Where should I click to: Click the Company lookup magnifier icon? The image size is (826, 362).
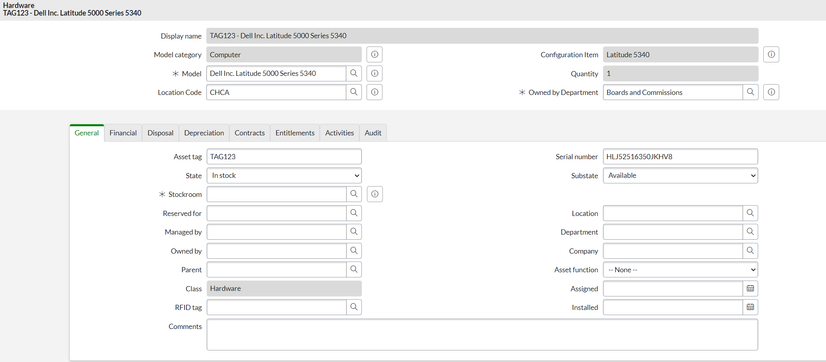click(x=751, y=251)
